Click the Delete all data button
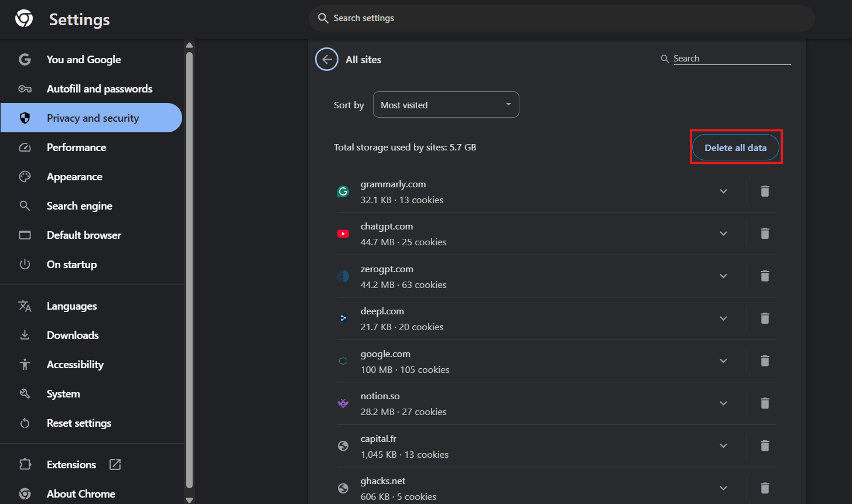This screenshot has height=504, width=852. (735, 148)
